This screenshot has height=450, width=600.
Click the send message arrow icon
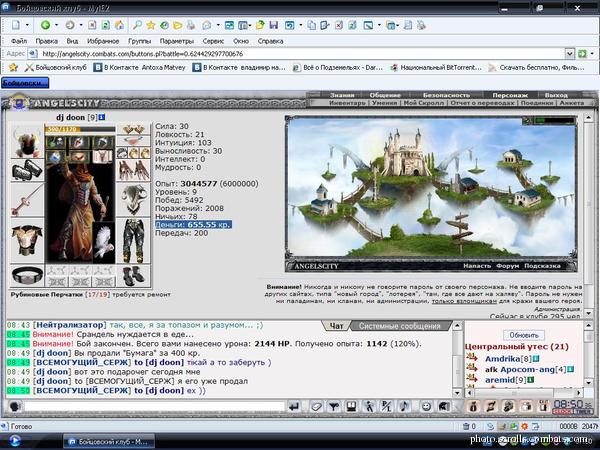click(294, 406)
